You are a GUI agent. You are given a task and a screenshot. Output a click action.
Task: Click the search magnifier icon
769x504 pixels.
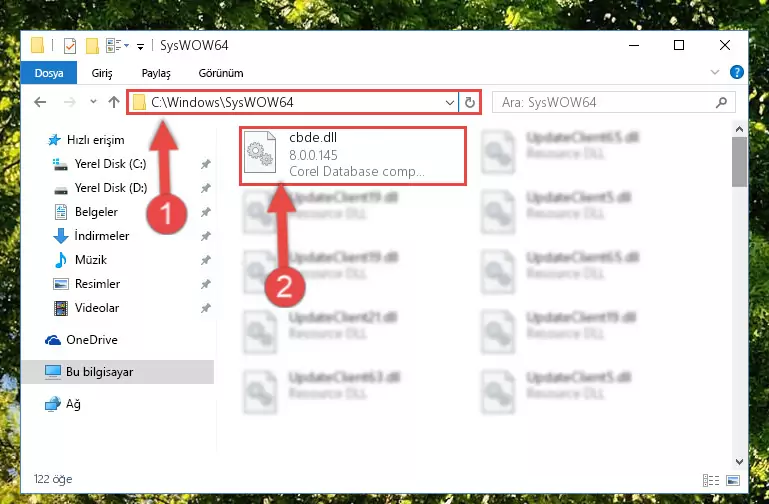[721, 102]
